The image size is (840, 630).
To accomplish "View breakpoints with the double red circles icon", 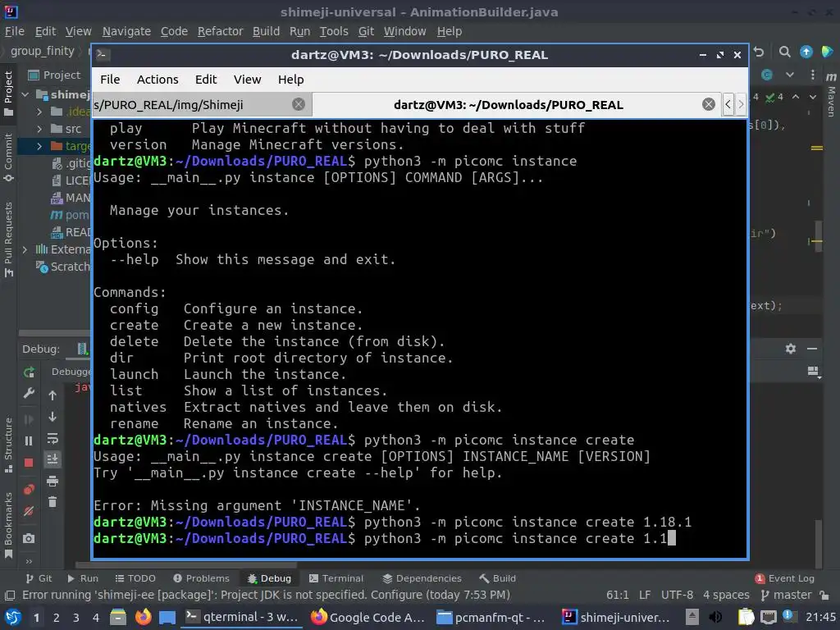I will (29, 490).
